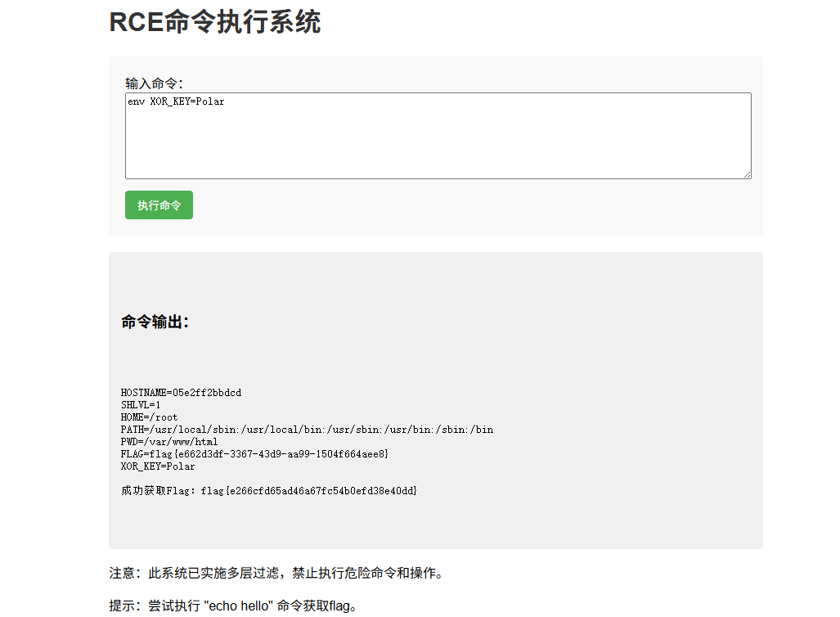Image resolution: width=840 pixels, height=617 pixels.
Task: Click the 注意 warning paragraph
Action: point(276,573)
